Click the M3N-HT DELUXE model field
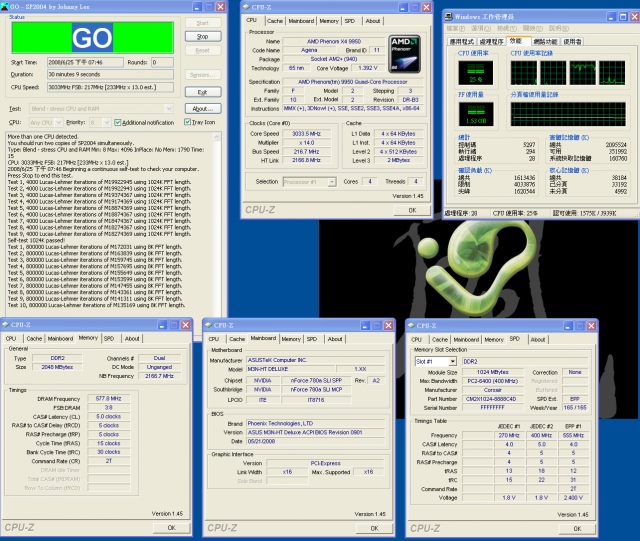The height and width of the screenshot is (541, 640). pos(291,369)
